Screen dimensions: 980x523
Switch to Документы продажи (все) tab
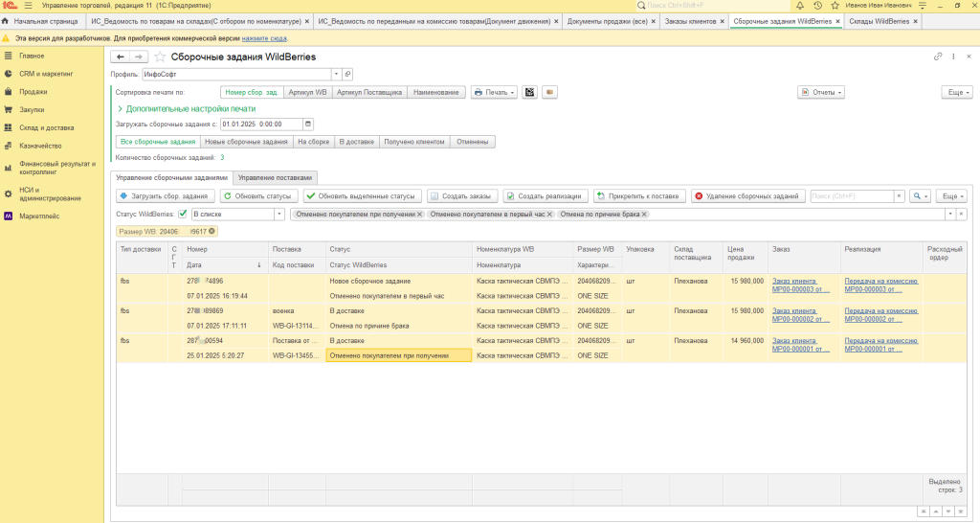click(607, 21)
